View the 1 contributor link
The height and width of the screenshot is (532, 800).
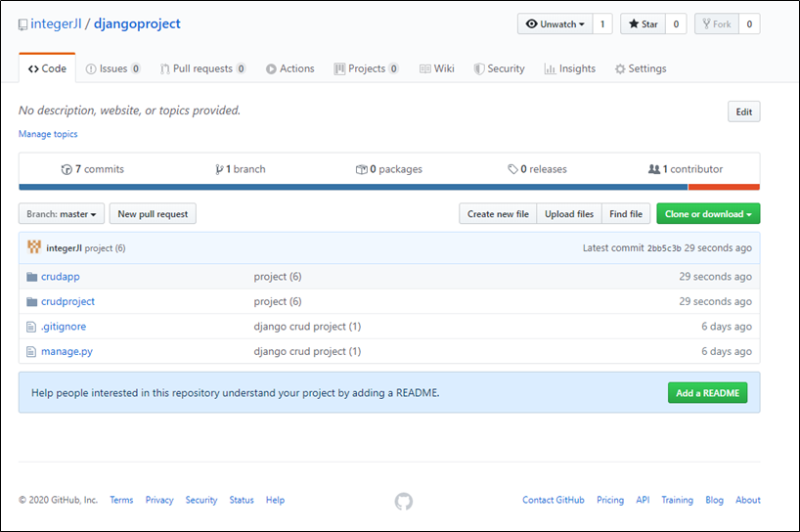(x=686, y=169)
